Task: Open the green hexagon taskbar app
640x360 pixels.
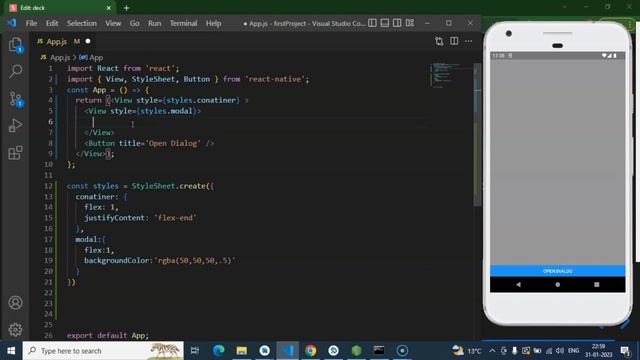Action: tap(356, 351)
